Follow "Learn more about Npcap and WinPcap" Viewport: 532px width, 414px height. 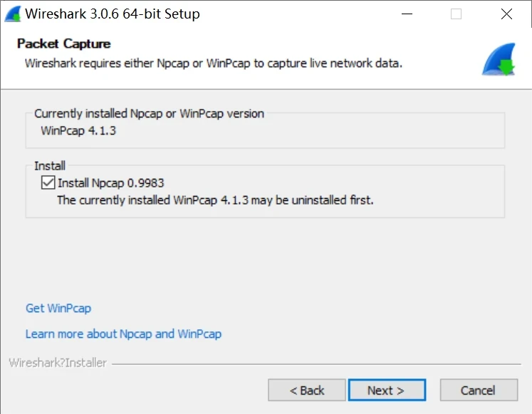click(123, 333)
